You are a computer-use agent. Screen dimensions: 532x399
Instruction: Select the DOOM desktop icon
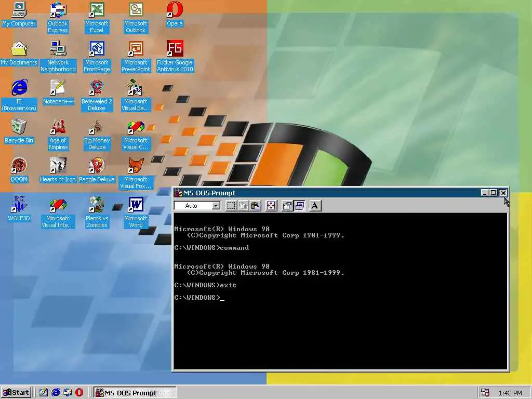[19, 170]
